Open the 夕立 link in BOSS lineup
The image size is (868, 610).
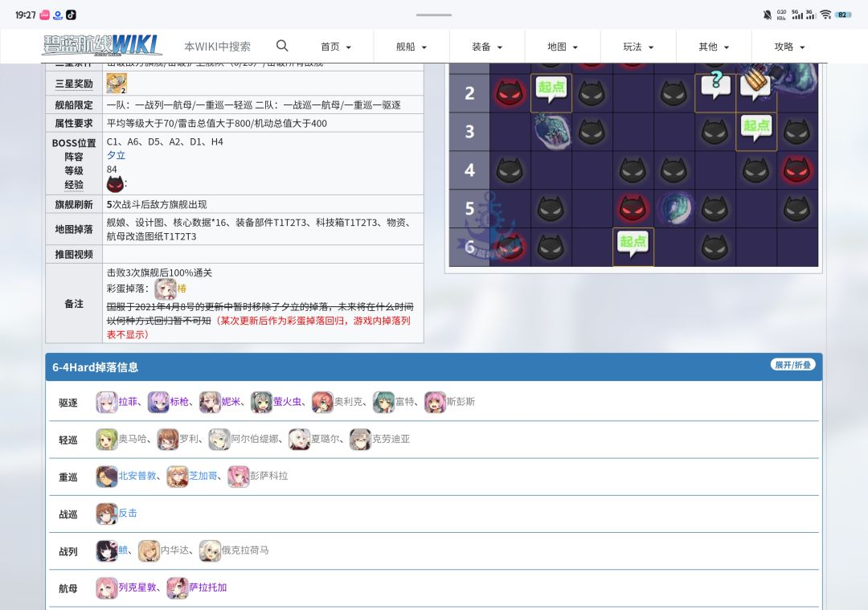[x=117, y=156]
